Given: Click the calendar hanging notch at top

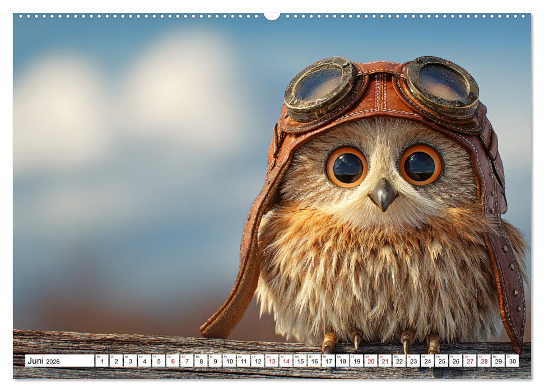Looking at the screenshot, I should tap(272, 16).
